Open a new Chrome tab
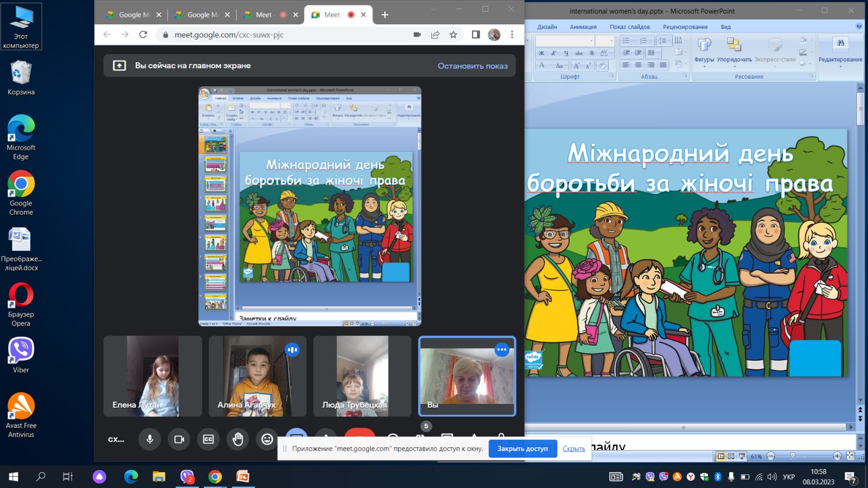This screenshot has height=488, width=868. (x=385, y=15)
